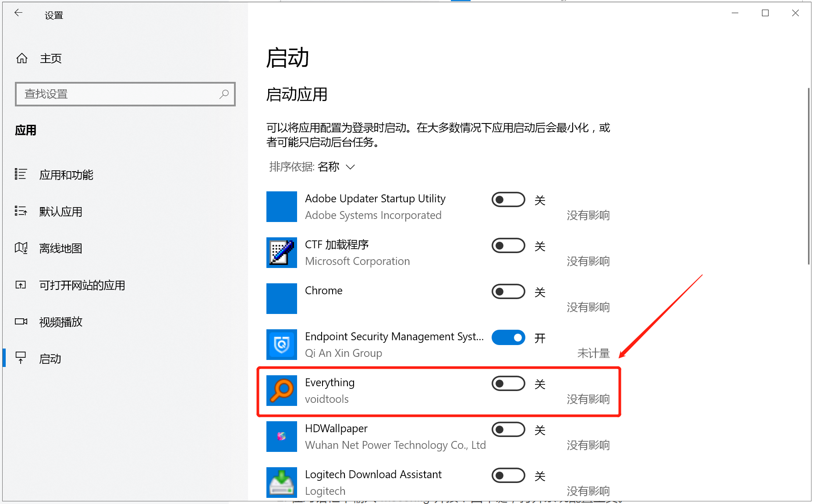Click the vertical scrollbar thumb
Screen dimensions: 815x504
point(808,176)
